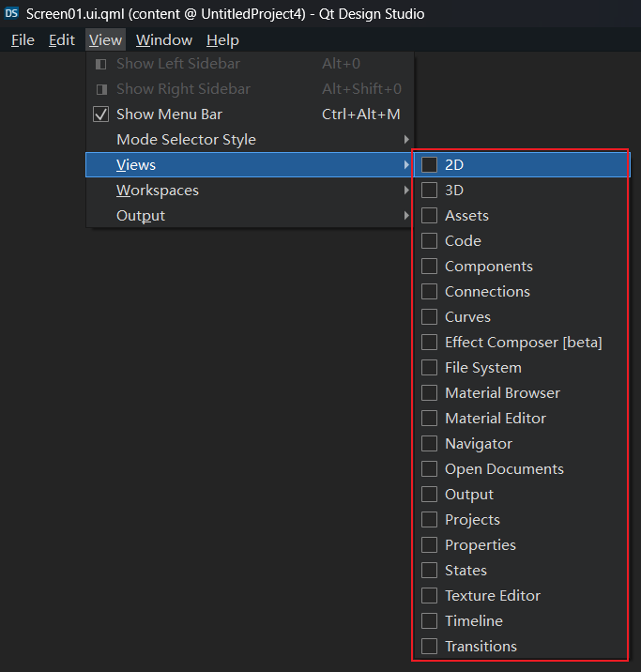Tick the Timeline view checkbox
Viewport: 641px width, 672px height.
(x=429, y=620)
